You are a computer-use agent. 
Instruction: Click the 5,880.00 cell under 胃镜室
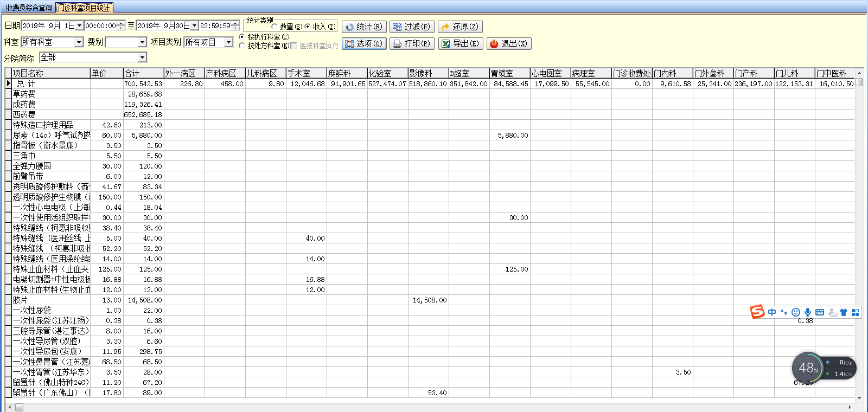tap(510, 135)
